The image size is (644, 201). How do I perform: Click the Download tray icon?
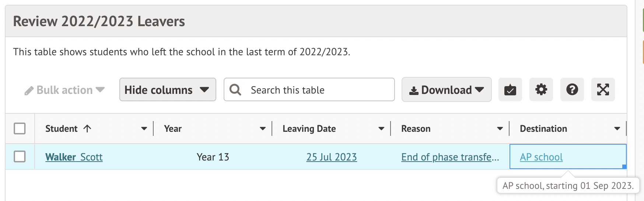pyautogui.click(x=414, y=91)
